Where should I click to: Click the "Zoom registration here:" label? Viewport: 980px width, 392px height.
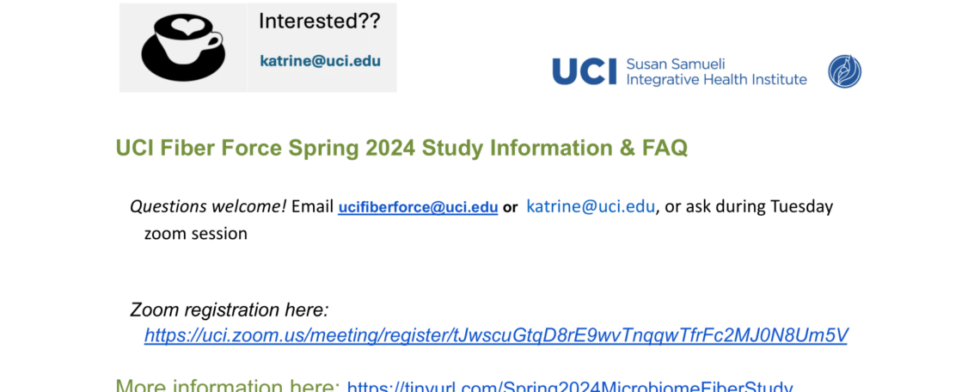[230, 309]
